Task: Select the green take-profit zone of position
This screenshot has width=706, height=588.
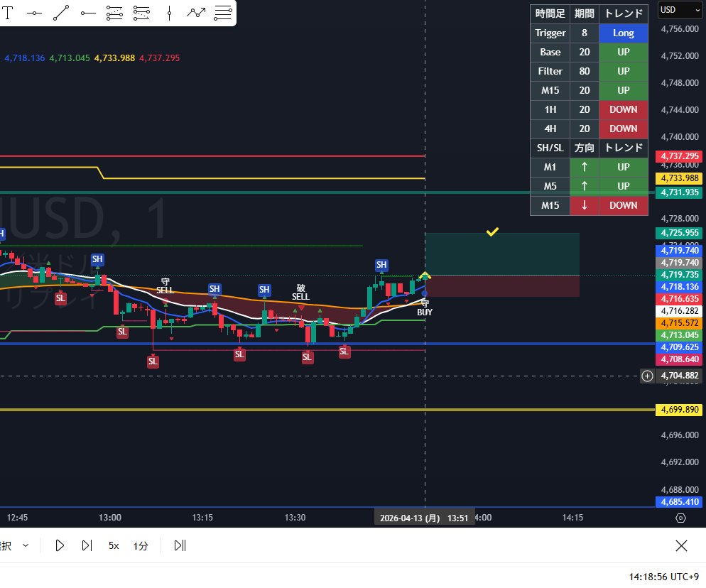Action: (502, 254)
